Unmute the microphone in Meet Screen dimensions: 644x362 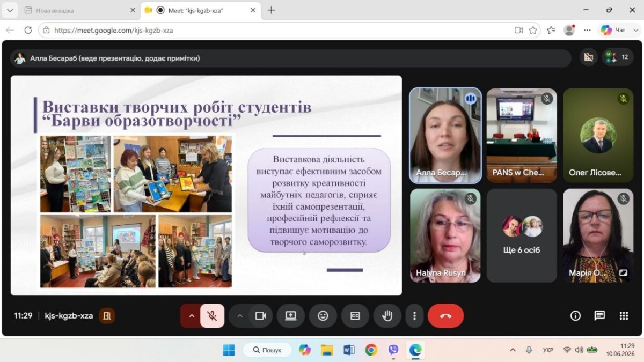tap(213, 316)
